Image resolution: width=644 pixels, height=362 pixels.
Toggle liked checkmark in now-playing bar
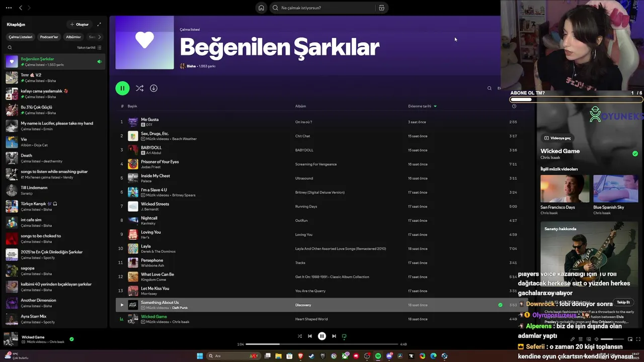71,339
